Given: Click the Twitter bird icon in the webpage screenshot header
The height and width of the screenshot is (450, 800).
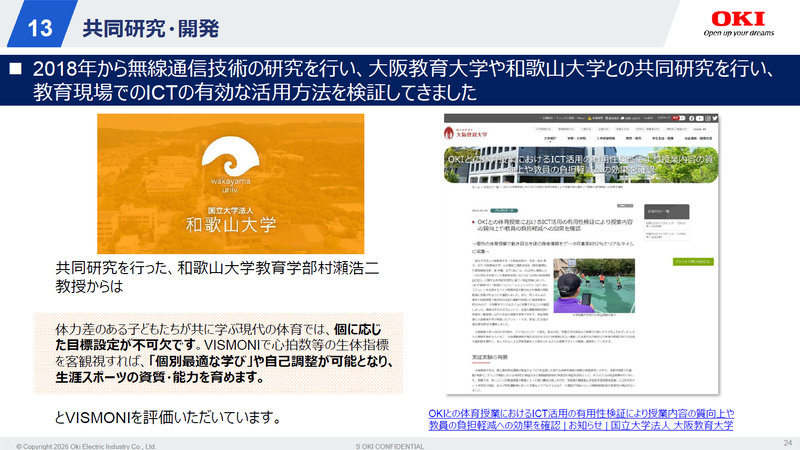Looking at the screenshot, I should [x=715, y=118].
